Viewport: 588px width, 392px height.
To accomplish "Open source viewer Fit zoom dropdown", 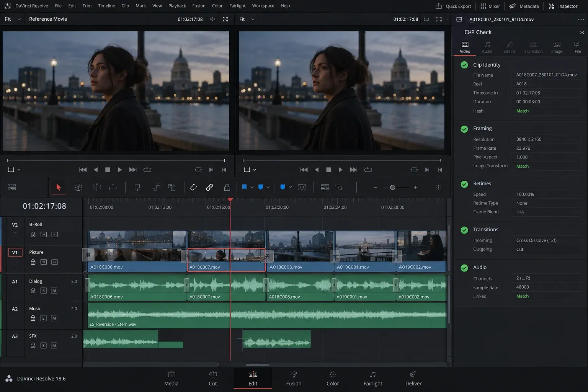I will [x=12, y=19].
